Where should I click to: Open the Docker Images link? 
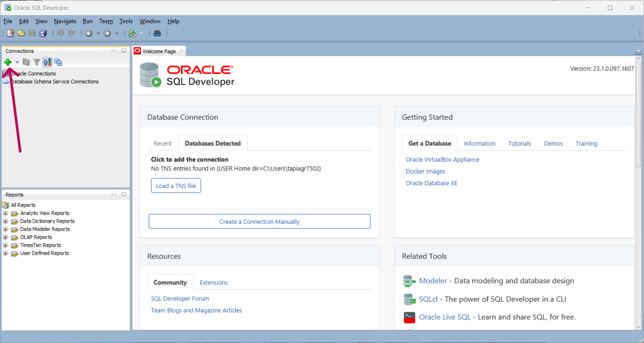(425, 171)
